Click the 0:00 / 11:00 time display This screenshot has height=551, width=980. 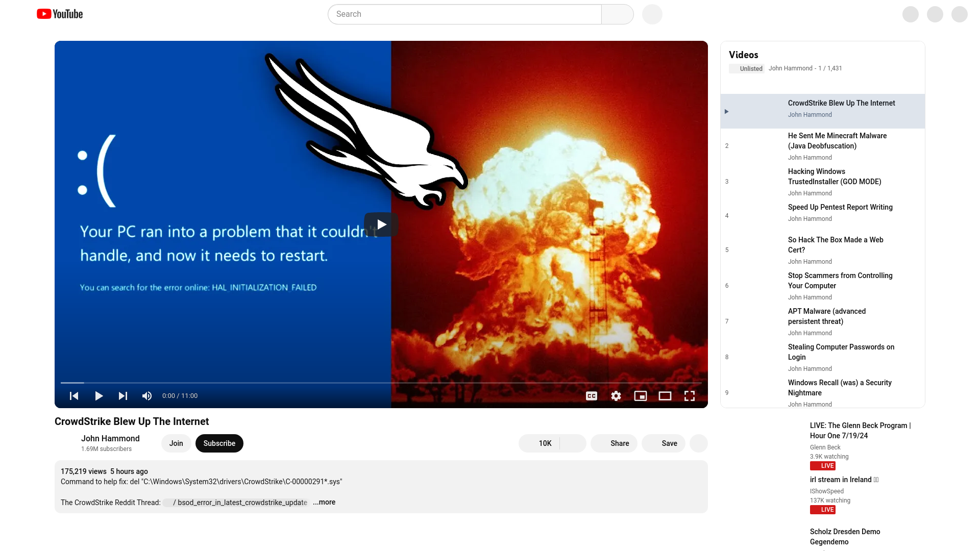click(180, 396)
